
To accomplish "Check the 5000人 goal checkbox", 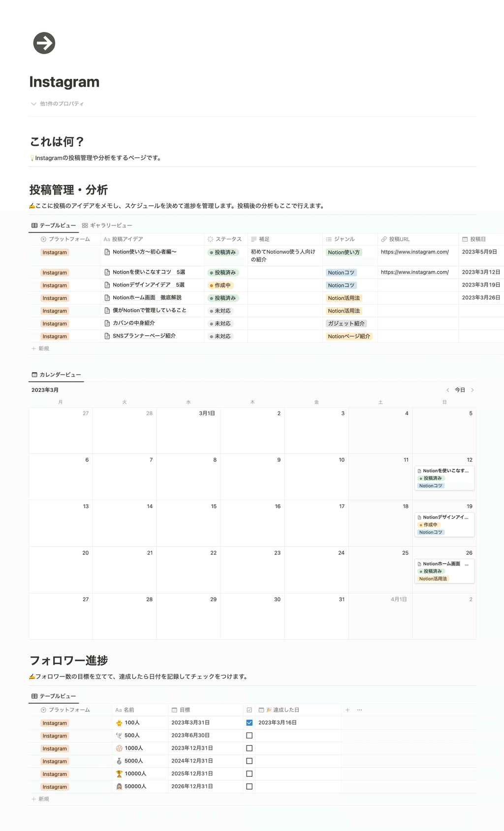I will click(x=250, y=761).
